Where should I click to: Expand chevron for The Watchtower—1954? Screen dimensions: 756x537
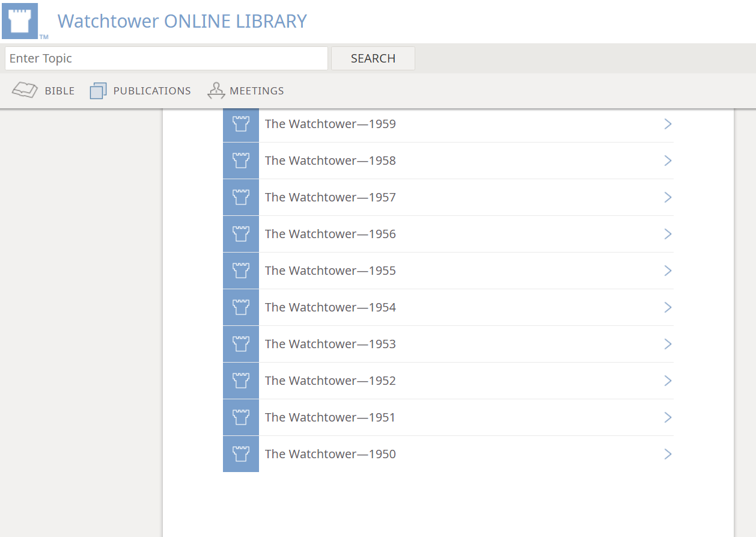[668, 307]
